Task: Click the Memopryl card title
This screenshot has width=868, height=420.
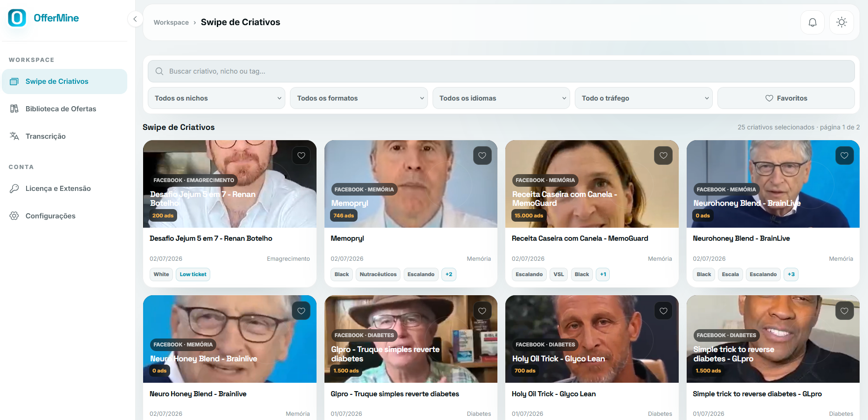Action: pyautogui.click(x=347, y=238)
